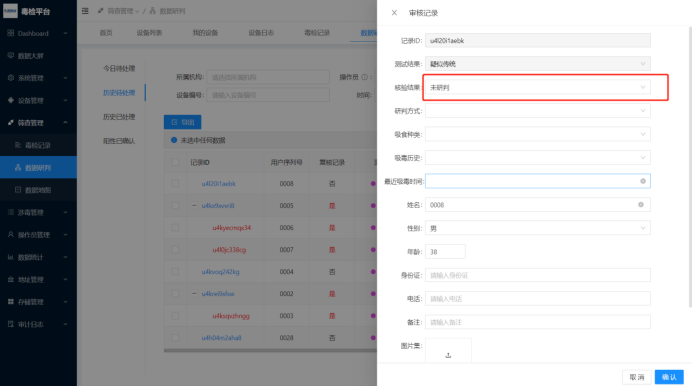The height and width of the screenshot is (386, 693).
Task: Click the upload icon in 图片集
Action: point(448,355)
